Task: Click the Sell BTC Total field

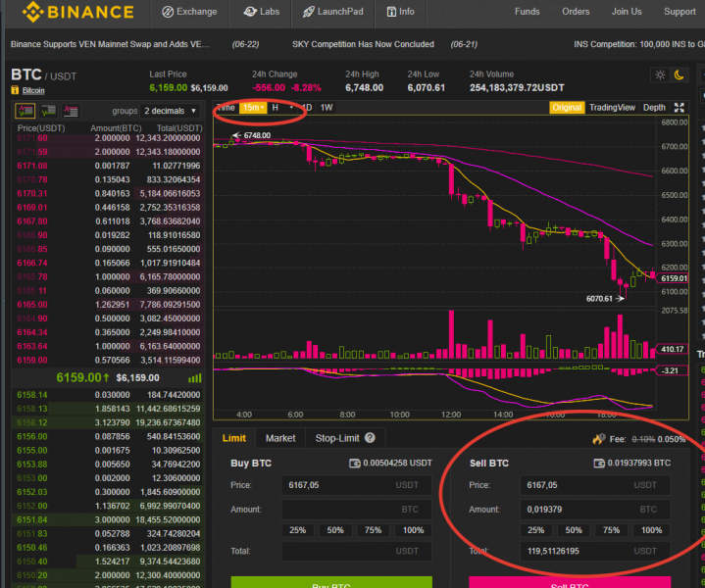Action: (x=595, y=551)
